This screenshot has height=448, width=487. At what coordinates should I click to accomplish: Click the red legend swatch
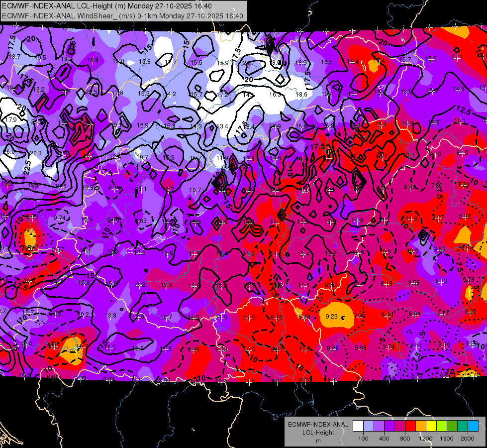(x=410, y=426)
